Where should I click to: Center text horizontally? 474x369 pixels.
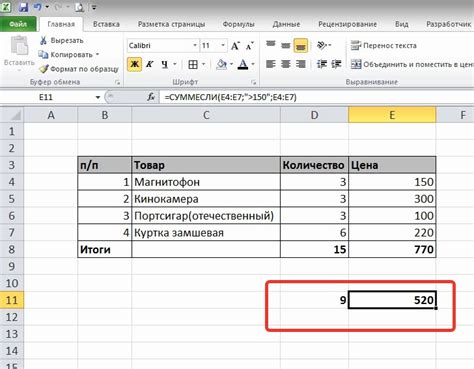[286, 64]
